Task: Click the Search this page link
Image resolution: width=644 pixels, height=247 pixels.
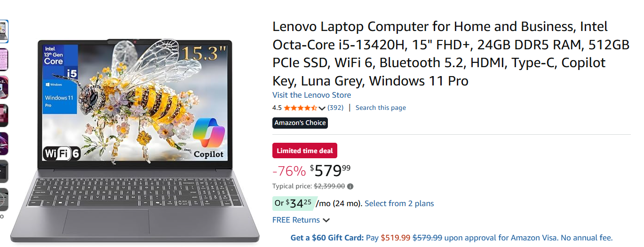Action: pyautogui.click(x=380, y=108)
